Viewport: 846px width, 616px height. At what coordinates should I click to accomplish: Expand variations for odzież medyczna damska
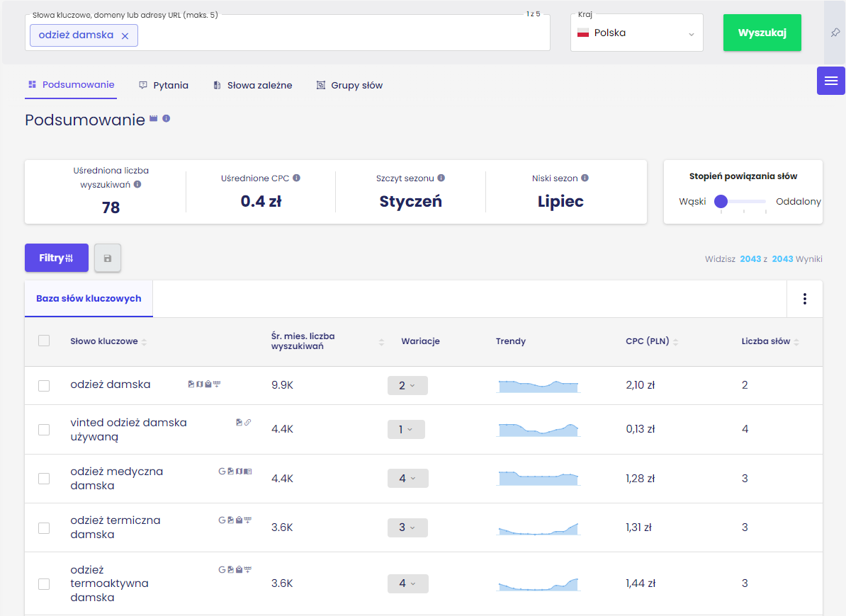coord(408,479)
